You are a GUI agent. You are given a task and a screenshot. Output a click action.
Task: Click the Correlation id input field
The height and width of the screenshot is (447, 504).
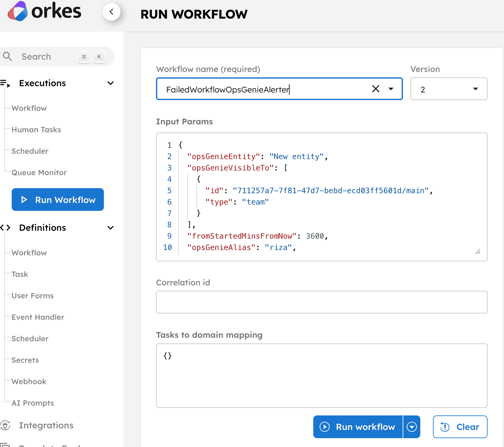tap(322, 302)
